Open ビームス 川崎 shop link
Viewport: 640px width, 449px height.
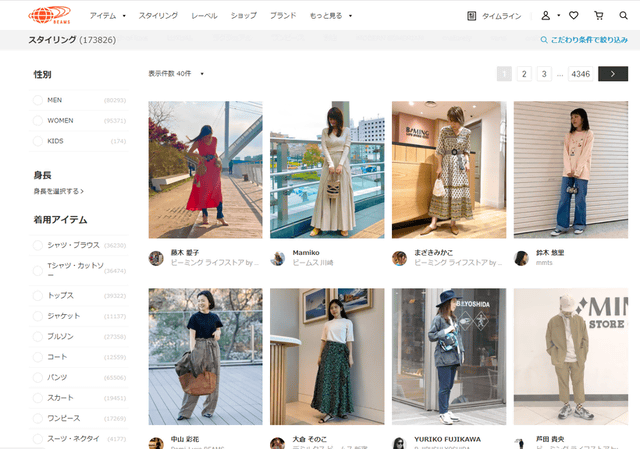[x=313, y=263]
